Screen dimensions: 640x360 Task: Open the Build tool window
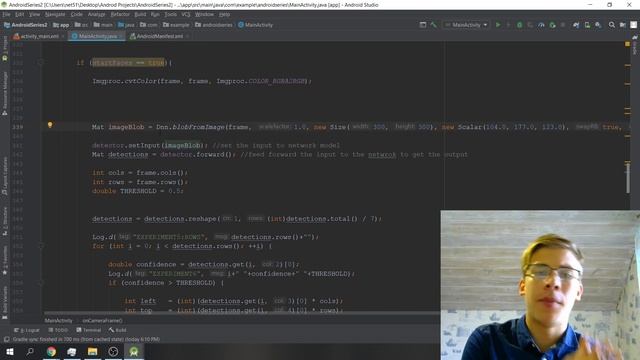tap(118, 330)
